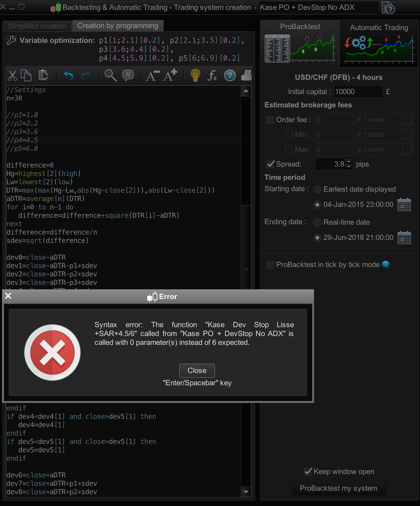
Task: Toggle the Keep window open checkbox
Action: [x=308, y=472]
